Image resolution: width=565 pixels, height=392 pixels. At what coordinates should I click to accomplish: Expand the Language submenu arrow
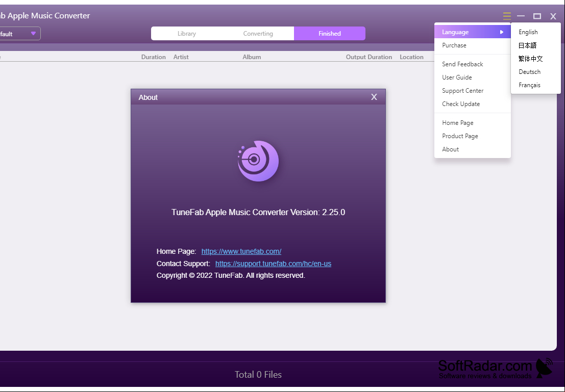502,32
